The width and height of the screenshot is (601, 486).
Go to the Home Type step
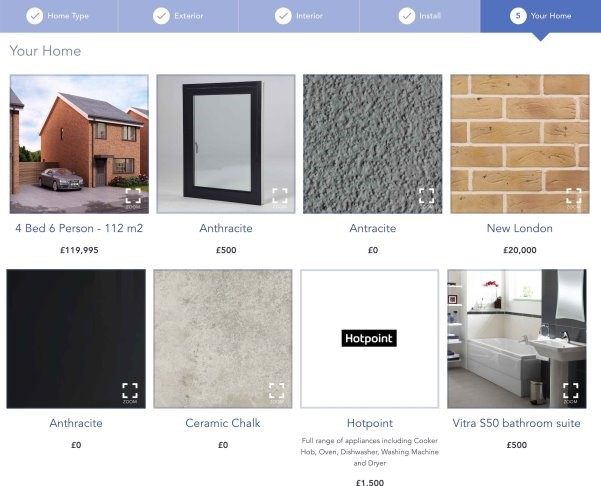coord(59,16)
